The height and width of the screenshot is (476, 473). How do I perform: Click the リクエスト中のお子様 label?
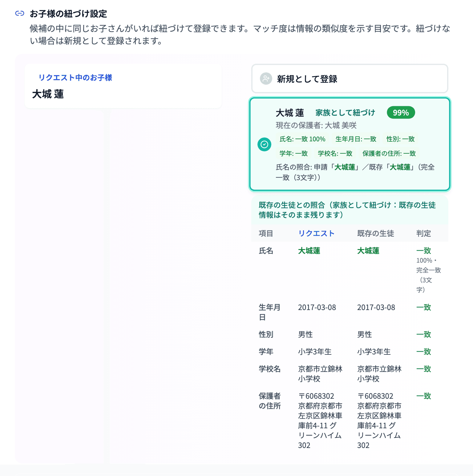click(x=75, y=78)
